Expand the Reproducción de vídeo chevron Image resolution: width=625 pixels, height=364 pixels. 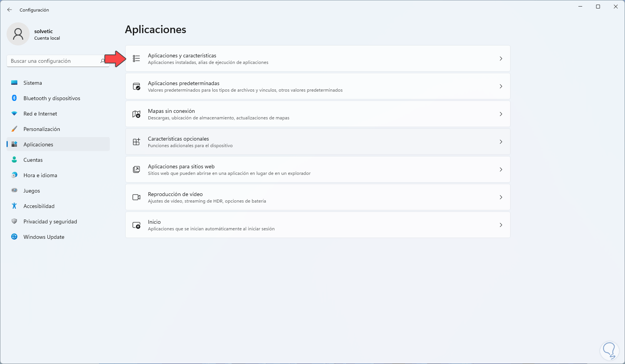[x=501, y=197]
